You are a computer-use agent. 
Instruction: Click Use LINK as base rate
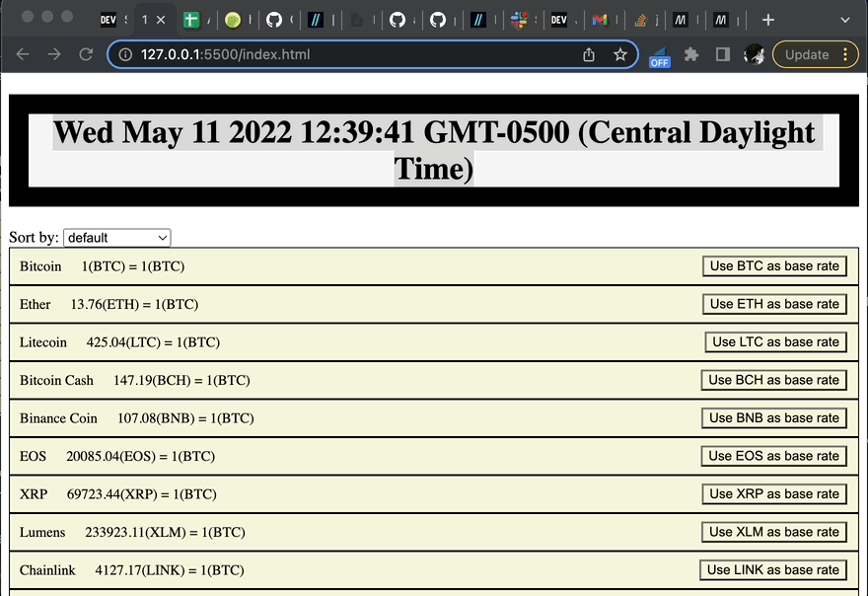[x=773, y=570]
